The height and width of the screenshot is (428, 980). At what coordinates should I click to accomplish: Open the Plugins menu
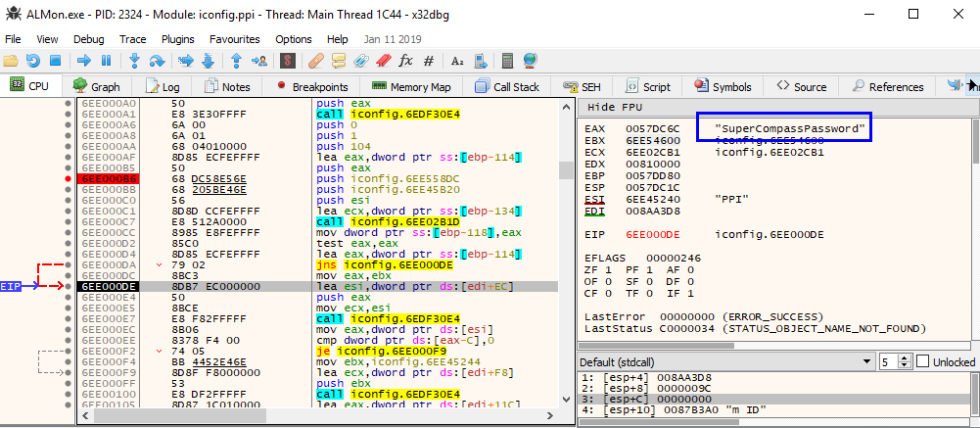click(x=178, y=39)
